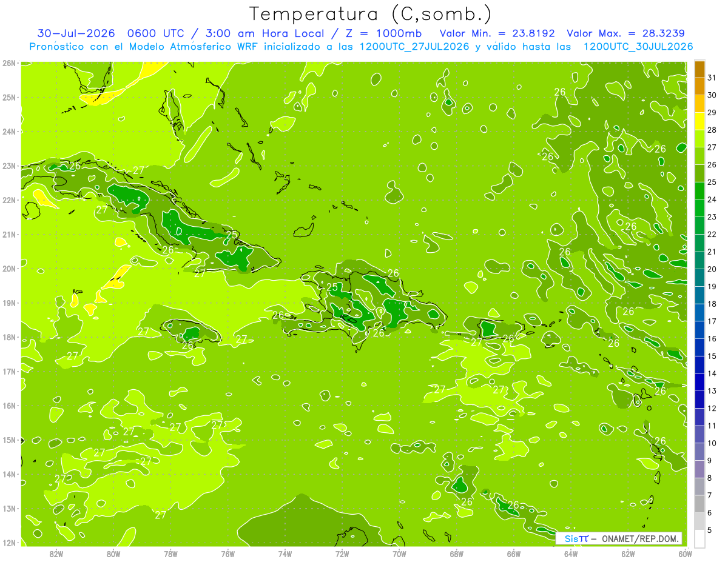Click the WRF model forecast subtitle line

pos(360,47)
